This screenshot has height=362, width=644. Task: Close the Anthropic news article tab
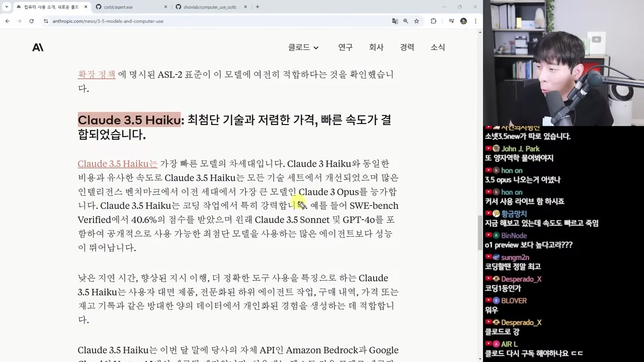86,7
